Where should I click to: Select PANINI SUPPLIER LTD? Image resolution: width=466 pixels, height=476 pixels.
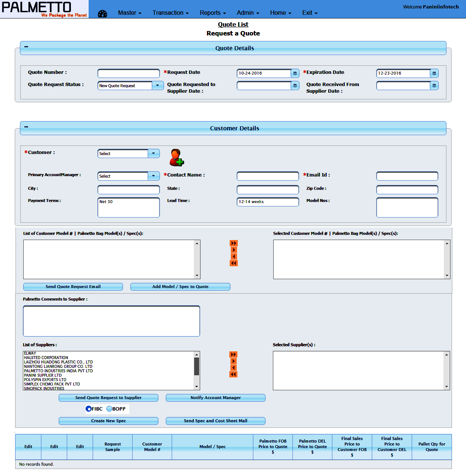tap(43, 376)
